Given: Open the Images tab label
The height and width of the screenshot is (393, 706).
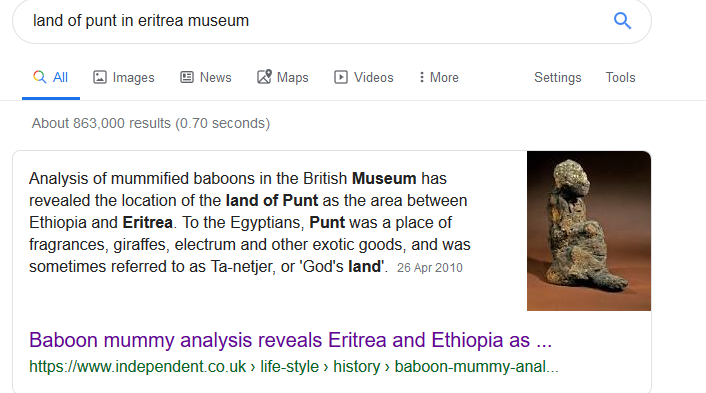Looking at the screenshot, I should click(133, 78).
